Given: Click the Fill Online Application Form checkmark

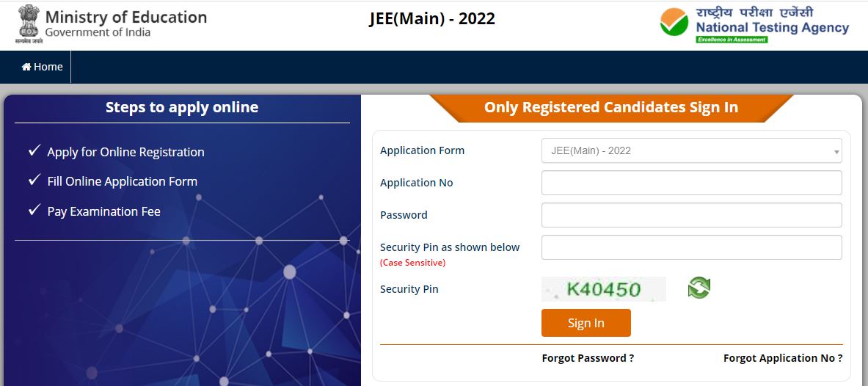Looking at the screenshot, I should point(34,181).
